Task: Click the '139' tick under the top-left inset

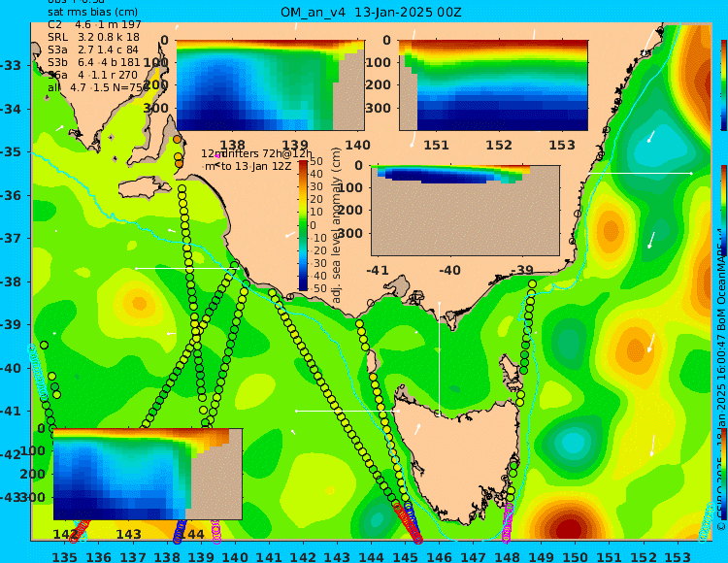Action: (295, 145)
